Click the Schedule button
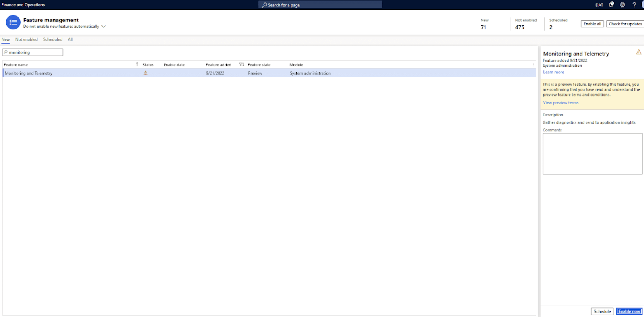The image size is (644, 317). point(602,311)
